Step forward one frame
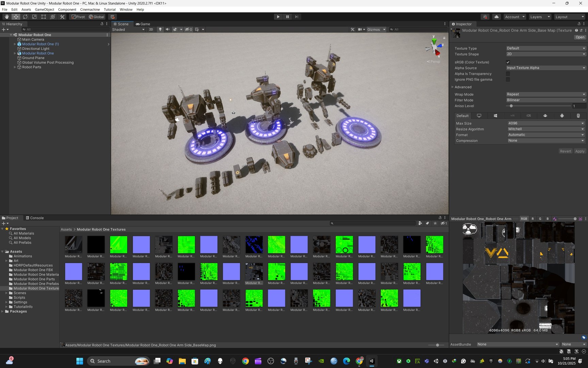The height and width of the screenshot is (368, 588). [x=297, y=17]
